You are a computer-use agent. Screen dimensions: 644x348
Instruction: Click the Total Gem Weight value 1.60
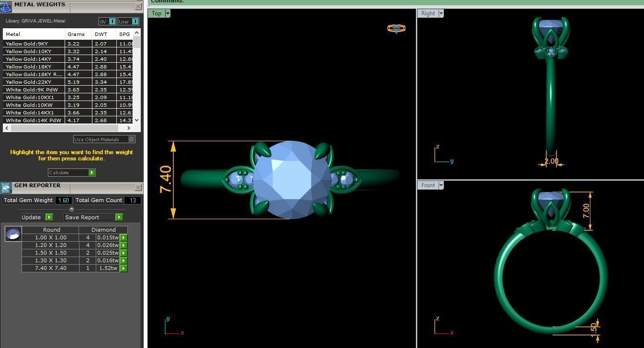pos(64,200)
